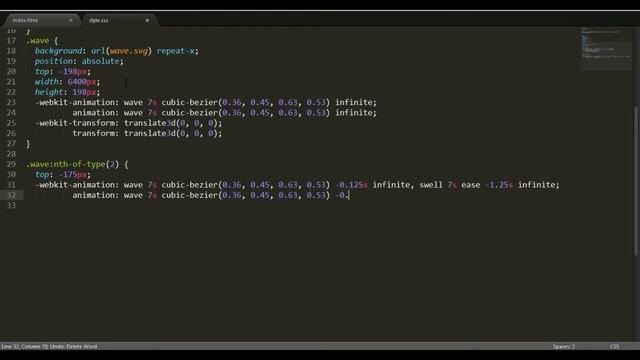This screenshot has height=360, width=640.
Task: Click the background property on line 18
Action: pyautogui.click(x=58, y=51)
